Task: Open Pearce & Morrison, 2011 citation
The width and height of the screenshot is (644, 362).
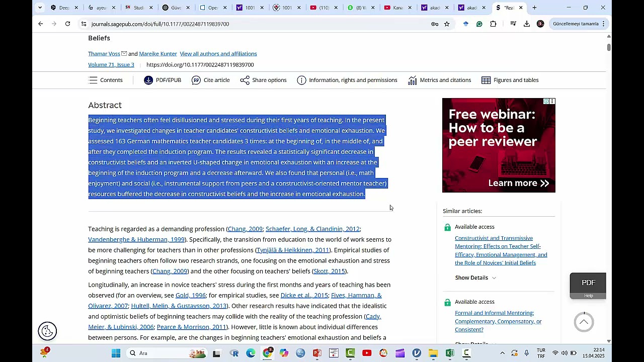Action: coord(191,327)
